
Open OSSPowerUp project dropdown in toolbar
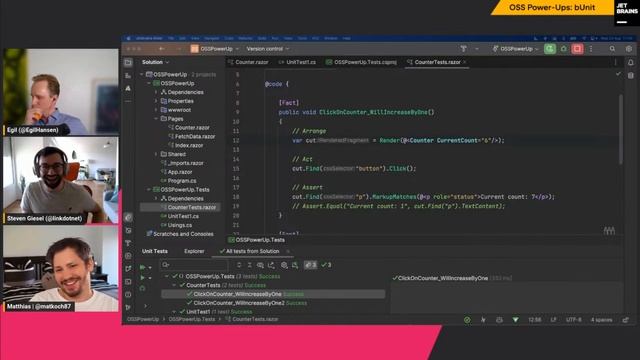click(215, 49)
